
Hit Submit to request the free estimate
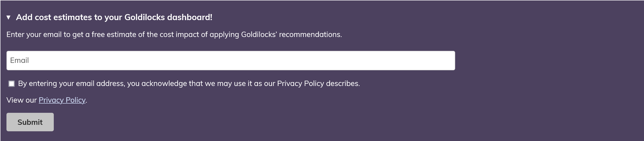tap(30, 122)
